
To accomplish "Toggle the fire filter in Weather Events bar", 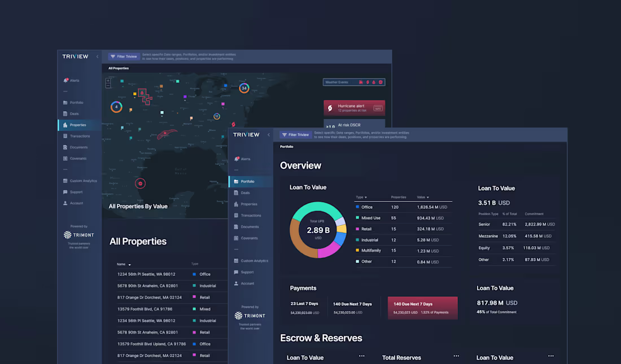I will [x=361, y=82].
